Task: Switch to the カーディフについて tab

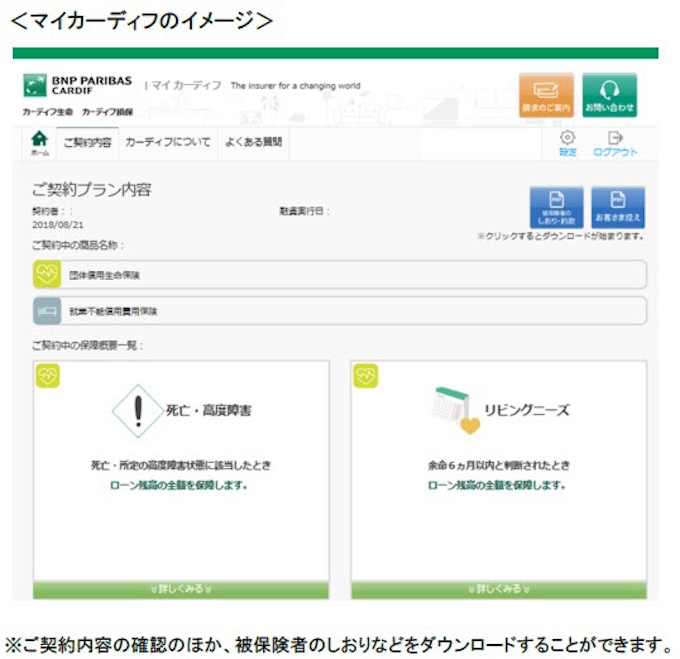Action: click(167, 143)
